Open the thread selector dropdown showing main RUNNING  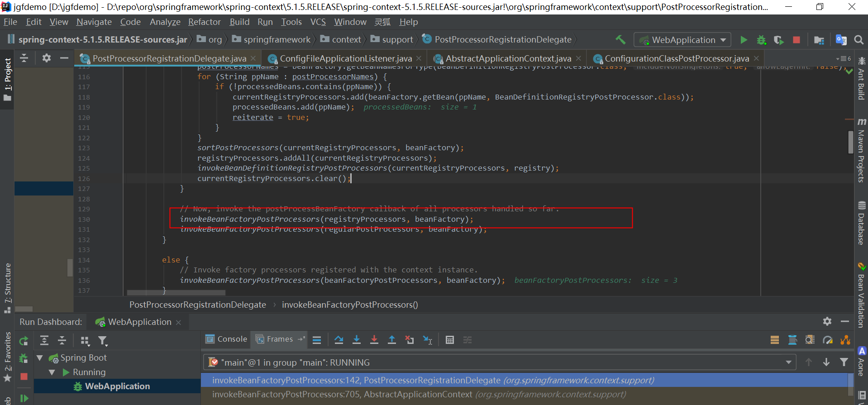pyautogui.click(x=500, y=362)
